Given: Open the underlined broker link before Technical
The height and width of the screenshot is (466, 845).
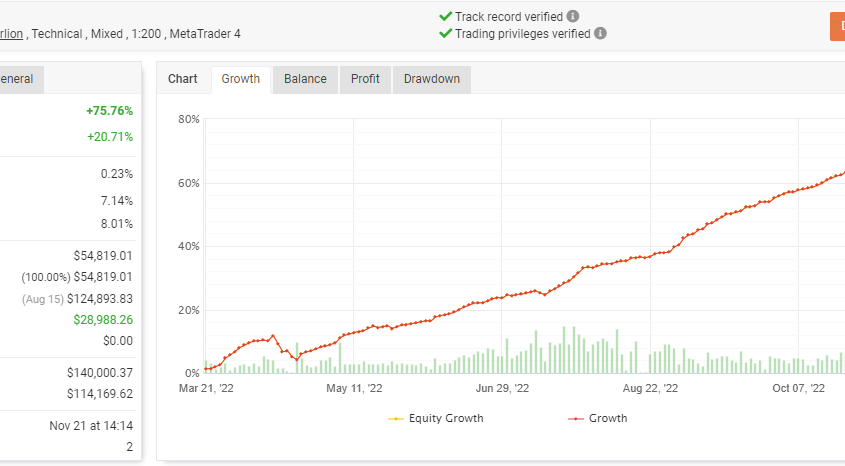Looking at the screenshot, I should coord(12,33).
